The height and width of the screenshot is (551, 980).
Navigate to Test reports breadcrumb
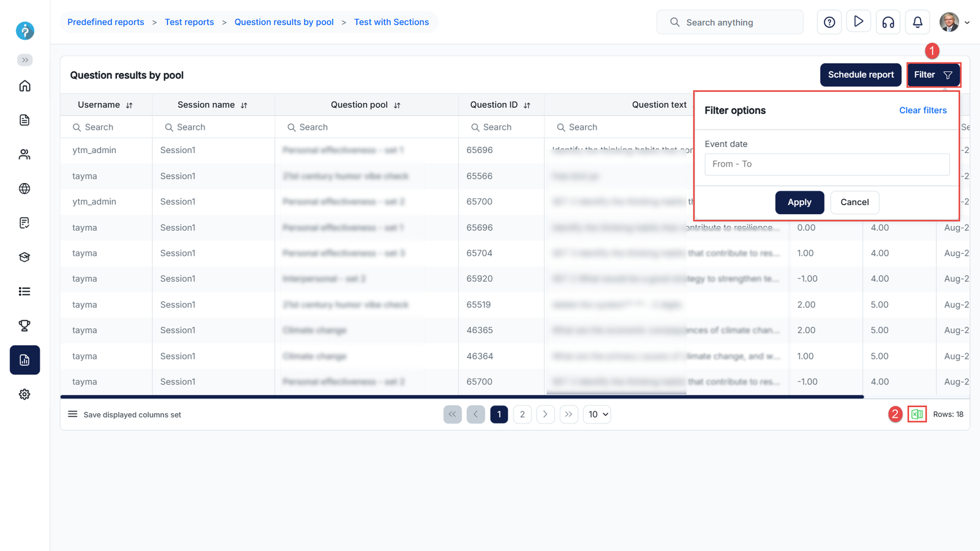coord(189,22)
